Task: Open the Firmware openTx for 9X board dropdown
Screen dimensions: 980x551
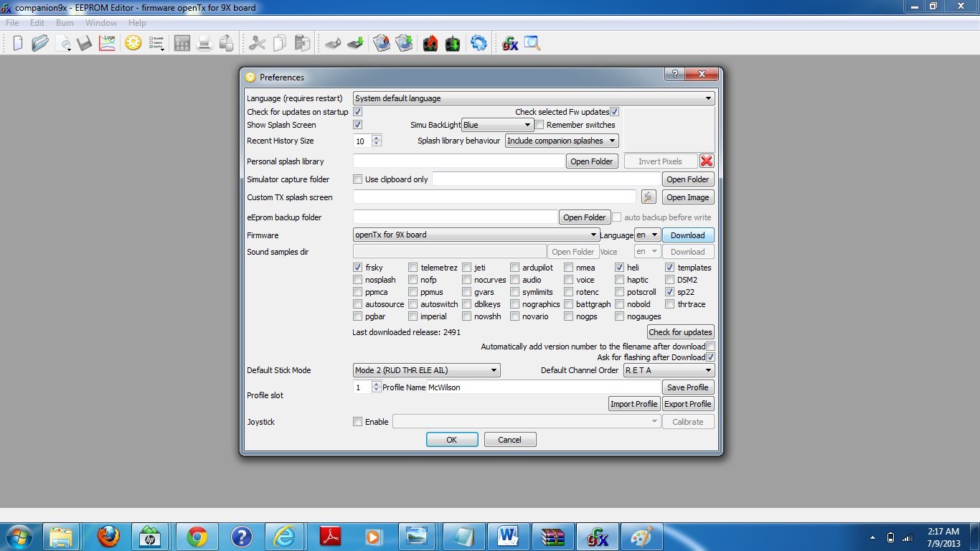Action: point(476,235)
